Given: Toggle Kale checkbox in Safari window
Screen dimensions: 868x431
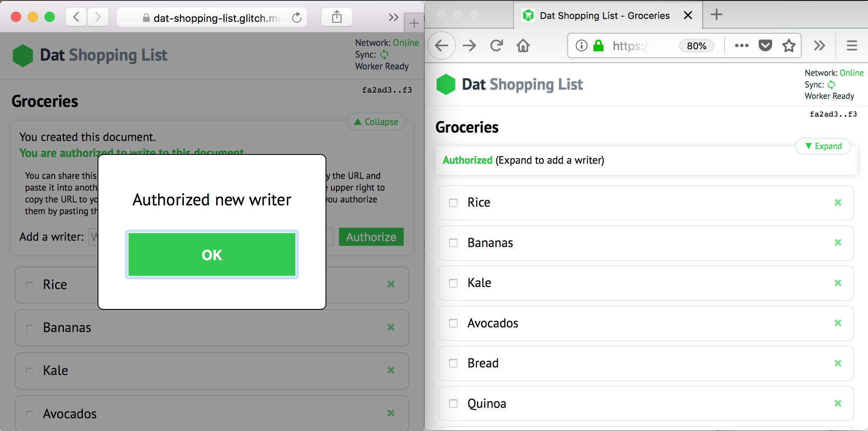Looking at the screenshot, I should point(29,371).
